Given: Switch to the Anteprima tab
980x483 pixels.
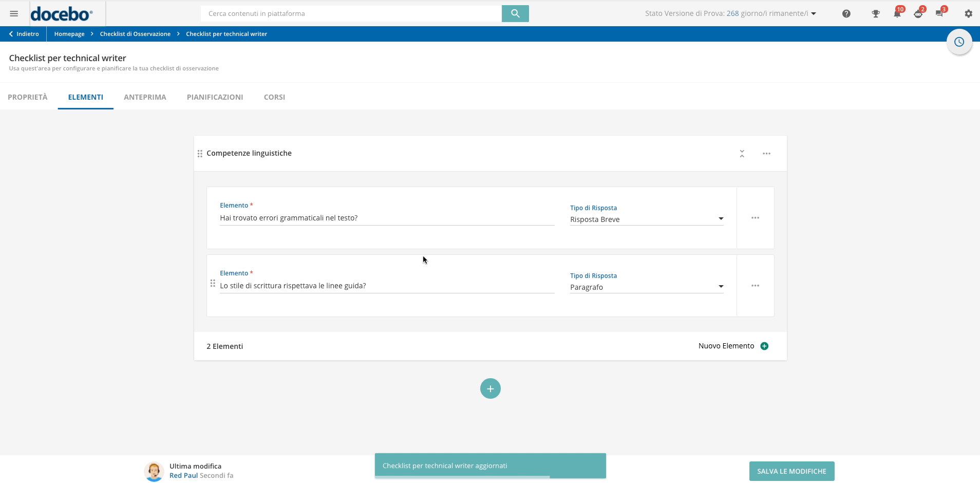Looking at the screenshot, I should pyautogui.click(x=145, y=97).
